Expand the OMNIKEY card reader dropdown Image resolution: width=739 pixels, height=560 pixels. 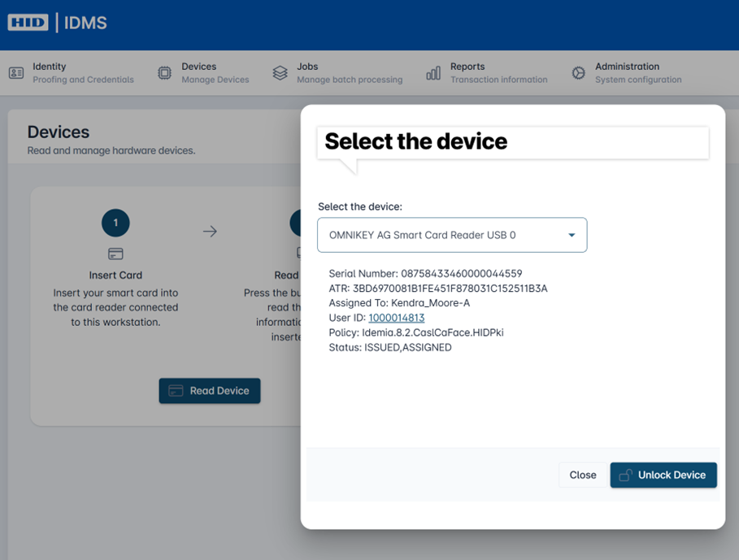click(x=452, y=235)
